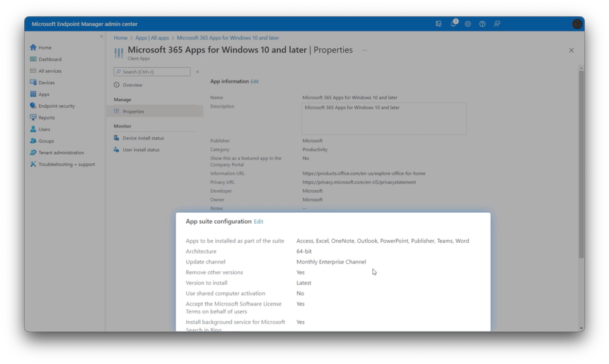
Task: Open Users in the sidebar
Action: coord(40,129)
